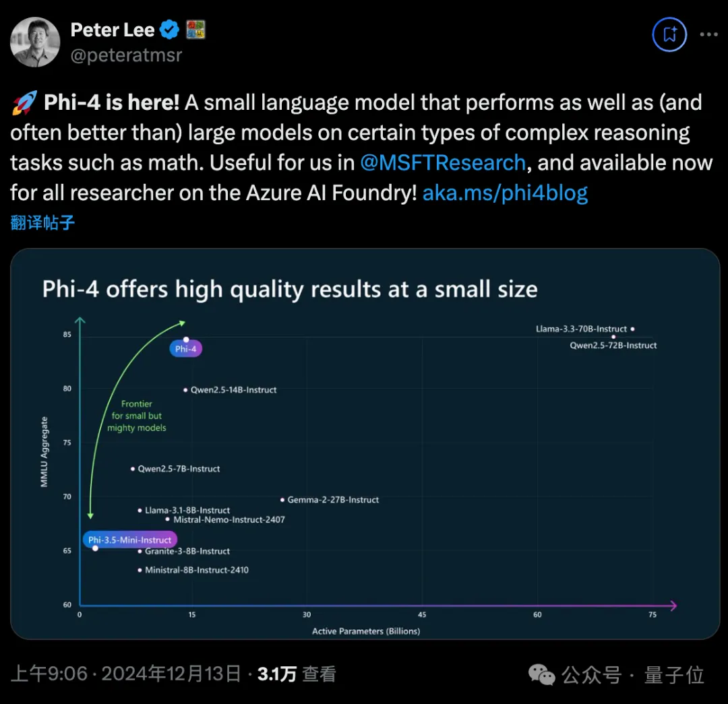Click the 3.1万 查看 view count
This screenshot has width=728, height=704.
[297, 674]
